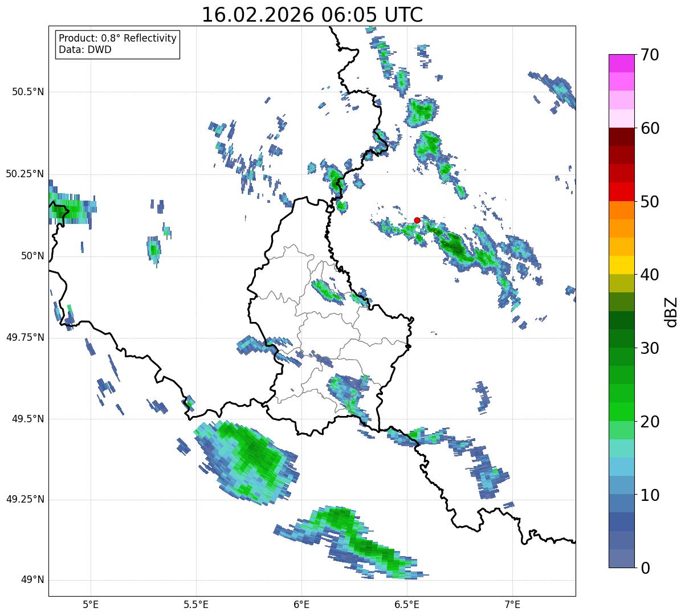Click the colorbar label '40'
The width and height of the screenshot is (685, 616).
(649, 275)
